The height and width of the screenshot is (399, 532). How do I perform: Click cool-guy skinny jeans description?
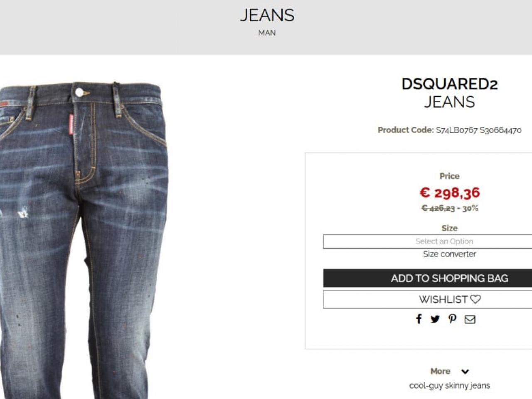[449, 385]
